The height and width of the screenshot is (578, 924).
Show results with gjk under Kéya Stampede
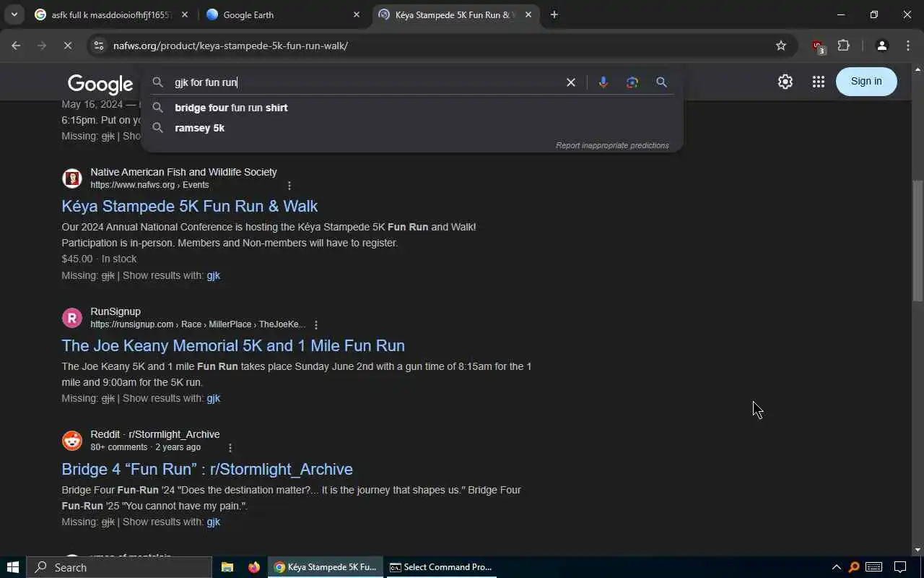tap(213, 275)
